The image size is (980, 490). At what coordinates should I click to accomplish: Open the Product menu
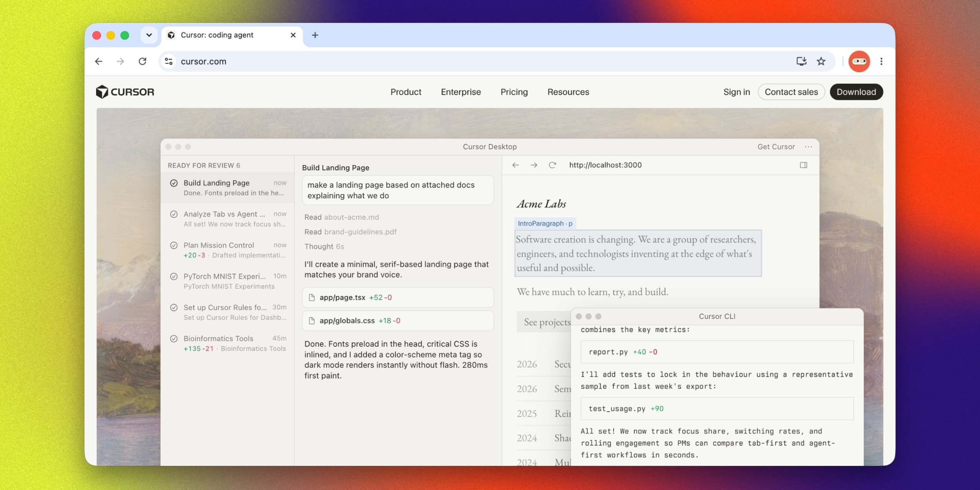[x=406, y=92]
